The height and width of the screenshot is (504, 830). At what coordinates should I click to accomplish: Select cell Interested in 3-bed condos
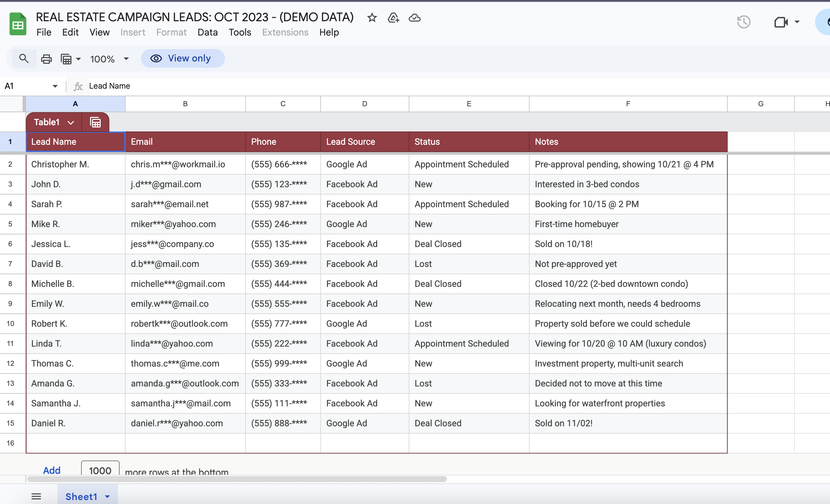(x=628, y=184)
